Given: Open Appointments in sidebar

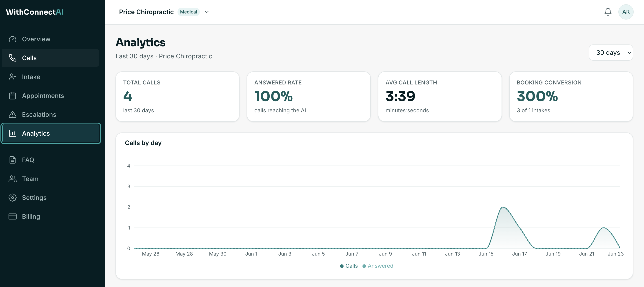Looking at the screenshot, I should 51,96.
